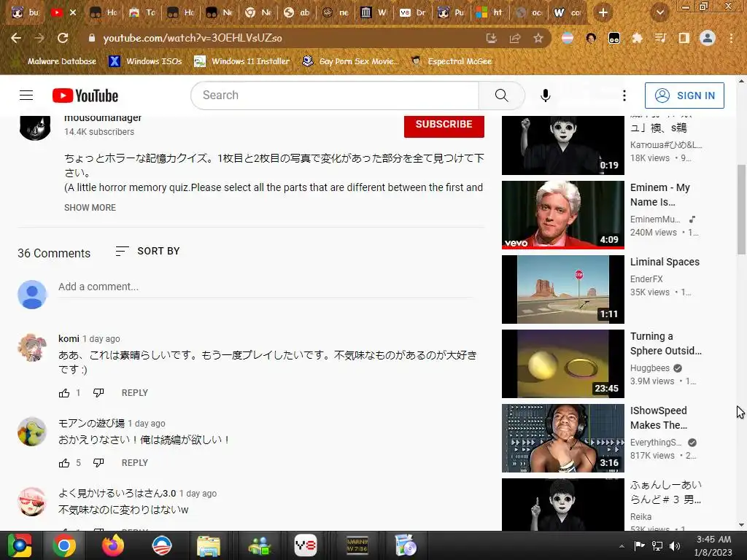Open File Explorer from the taskbar
This screenshot has height=560, width=747.
pyautogui.click(x=209, y=545)
